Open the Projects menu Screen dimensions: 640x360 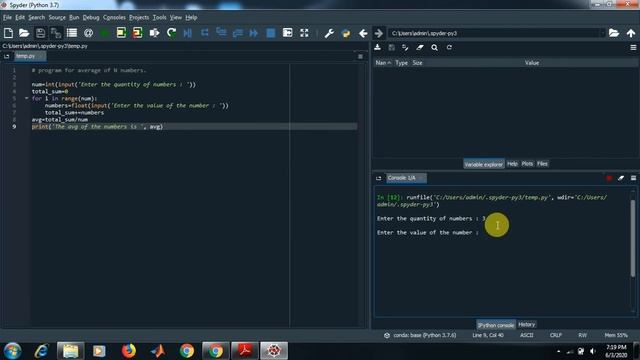click(x=139, y=18)
